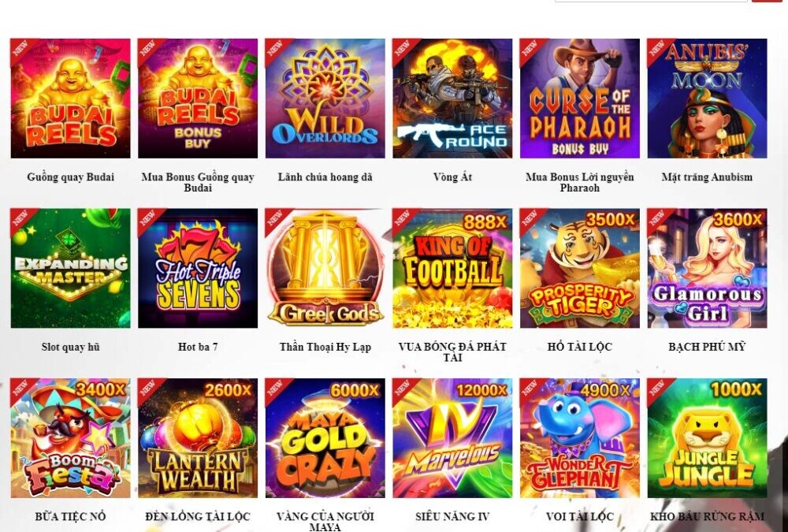Launch the Wild Overlords game tile
This screenshot has width=788, height=532.
coord(324,97)
